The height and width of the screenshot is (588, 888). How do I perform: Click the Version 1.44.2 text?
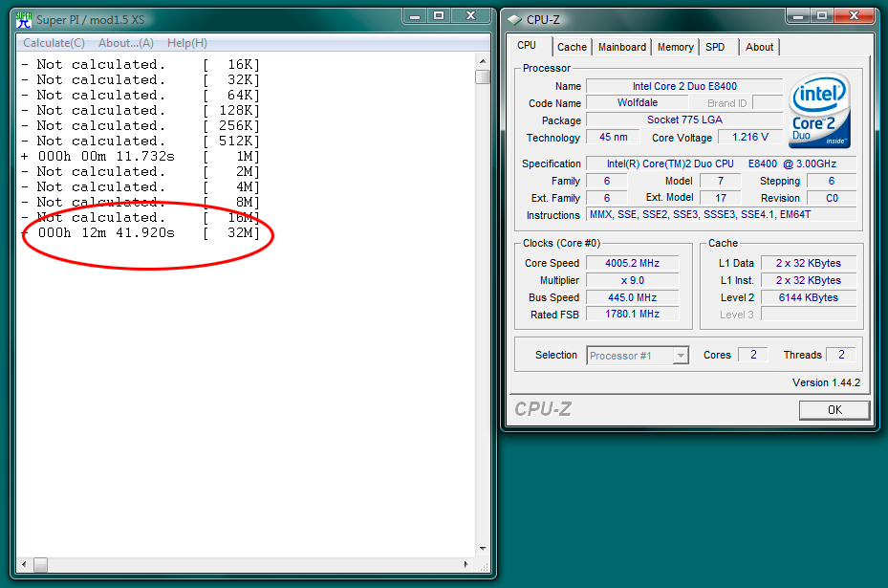click(826, 383)
